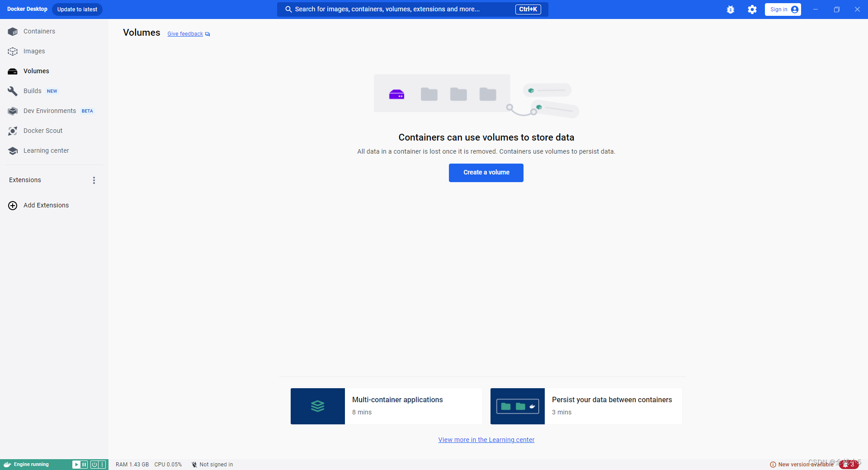This screenshot has width=868, height=470.
Task: Click the Ctrl+K shortcut badge
Action: (528, 9)
